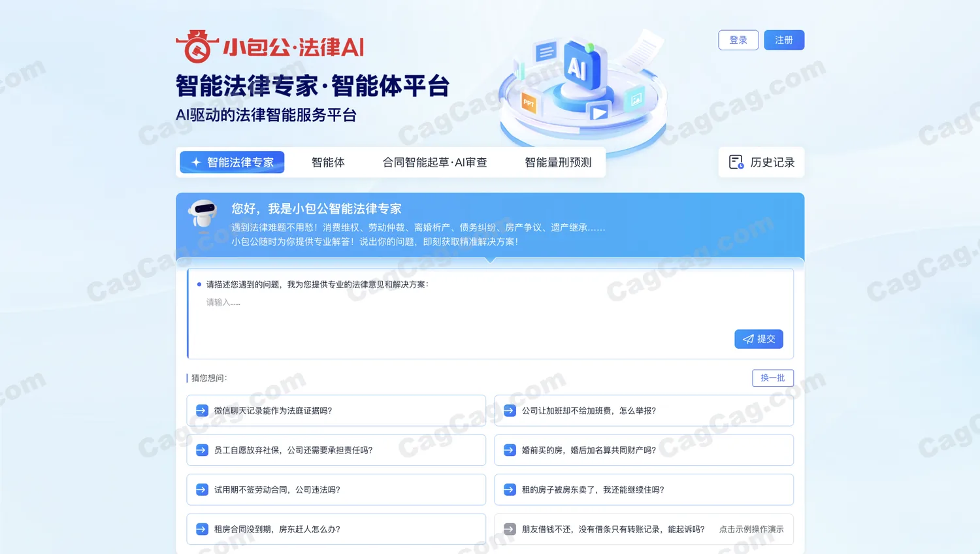Screen dimensions: 980x554
Task: Click the 登录 login button
Action: (738, 40)
